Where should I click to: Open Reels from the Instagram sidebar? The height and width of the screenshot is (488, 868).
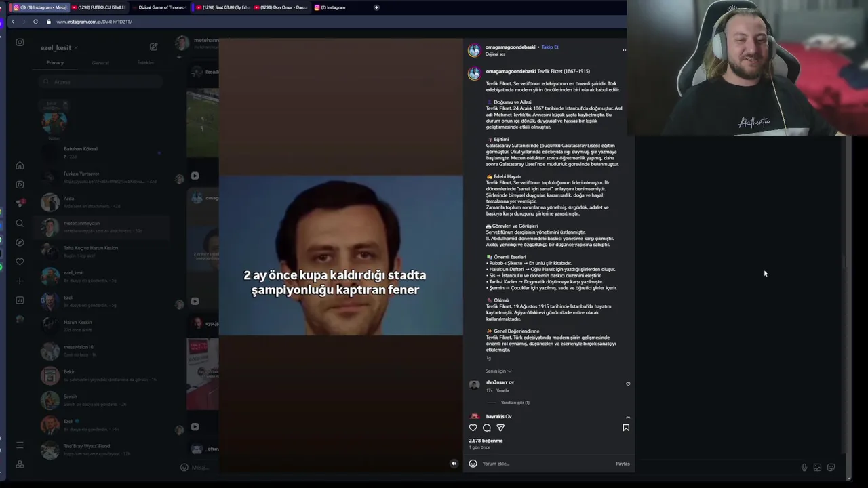coord(20,184)
